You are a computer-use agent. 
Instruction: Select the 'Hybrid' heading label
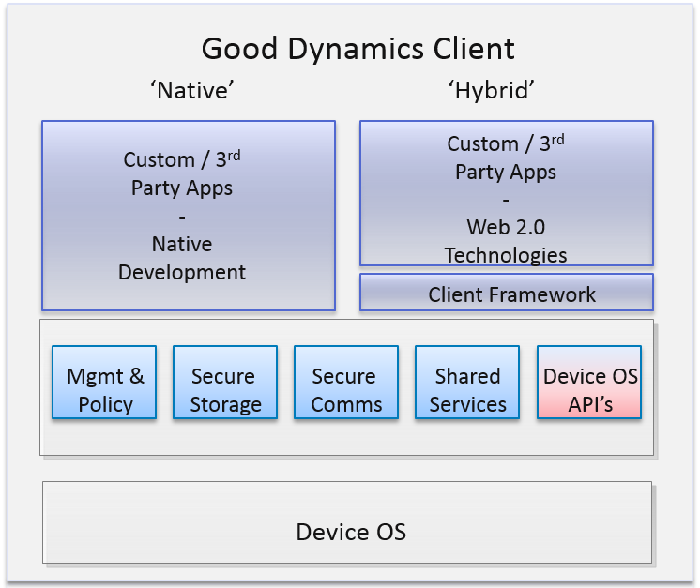click(492, 91)
